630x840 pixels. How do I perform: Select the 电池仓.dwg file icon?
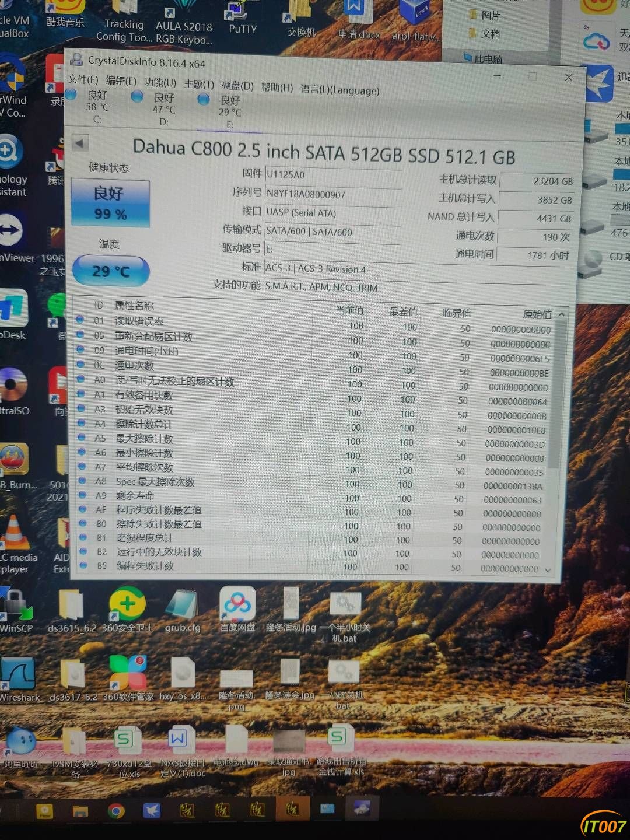[x=236, y=746]
